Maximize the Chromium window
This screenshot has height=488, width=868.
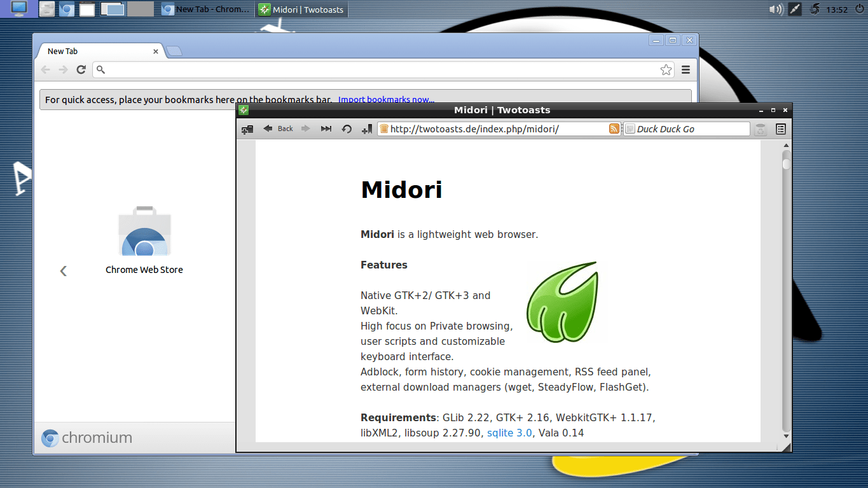tap(673, 40)
